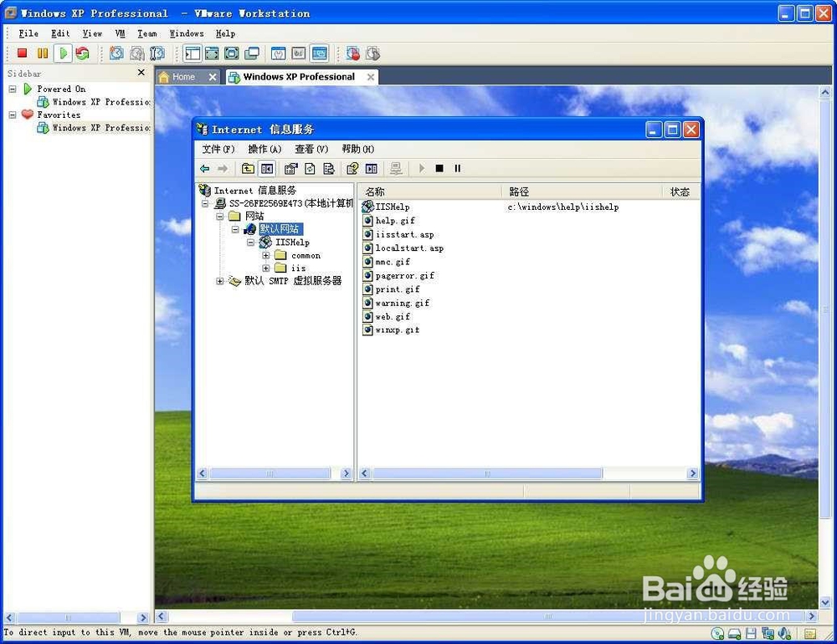
Task: Open the VMware Team menu
Action: click(147, 33)
